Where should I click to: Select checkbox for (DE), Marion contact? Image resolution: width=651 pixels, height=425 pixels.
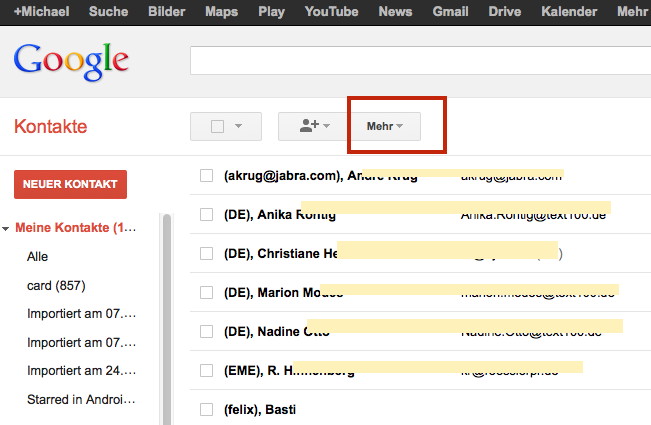pyautogui.click(x=206, y=293)
